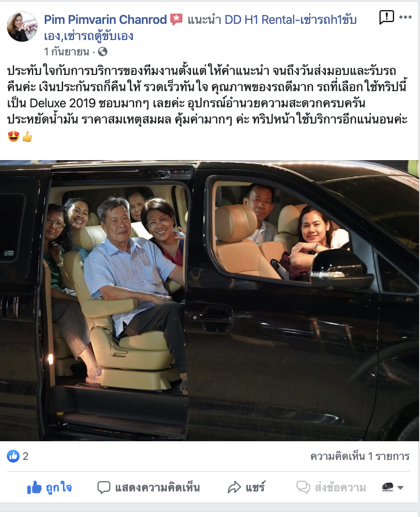Click the speech bubble comment icon
Image resolution: width=420 pixels, height=517 pixels.
pos(104,488)
